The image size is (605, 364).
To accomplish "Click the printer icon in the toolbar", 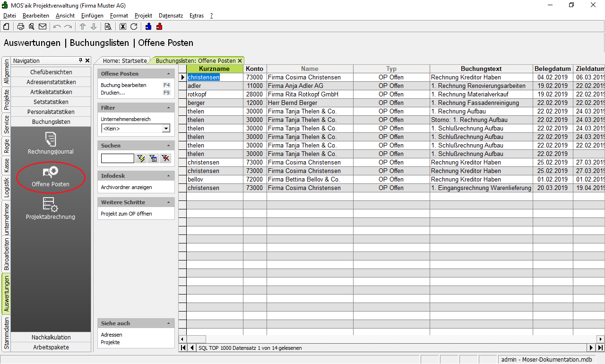I will [x=21, y=26].
